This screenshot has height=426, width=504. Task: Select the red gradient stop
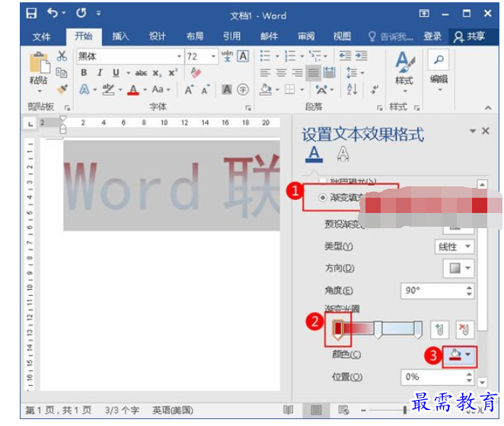338,330
